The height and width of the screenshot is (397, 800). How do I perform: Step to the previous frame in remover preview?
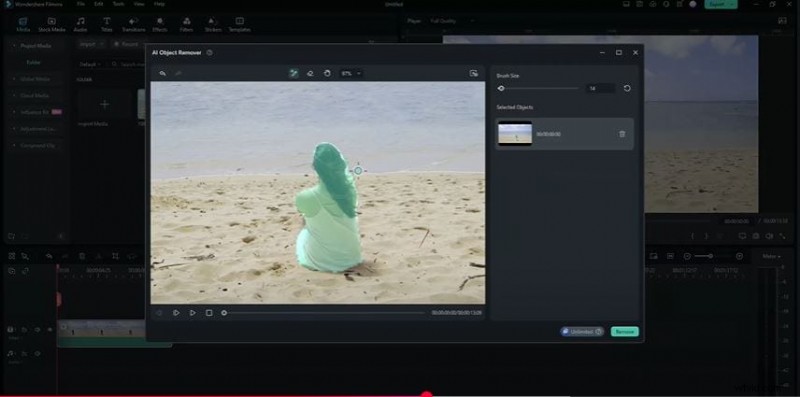pyautogui.click(x=159, y=313)
